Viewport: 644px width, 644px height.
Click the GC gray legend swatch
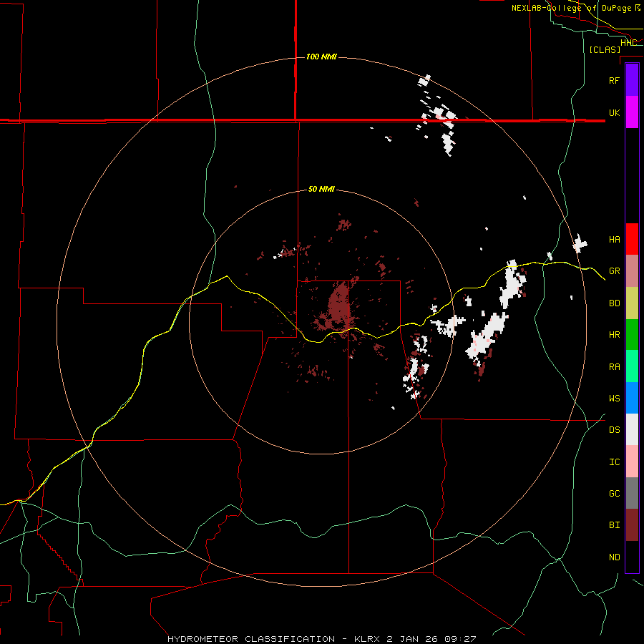(x=632, y=493)
